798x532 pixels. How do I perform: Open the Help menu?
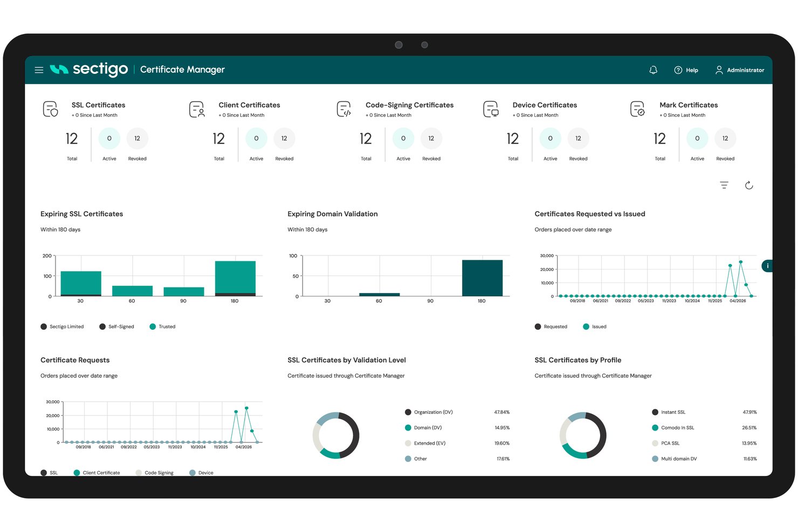click(x=686, y=70)
